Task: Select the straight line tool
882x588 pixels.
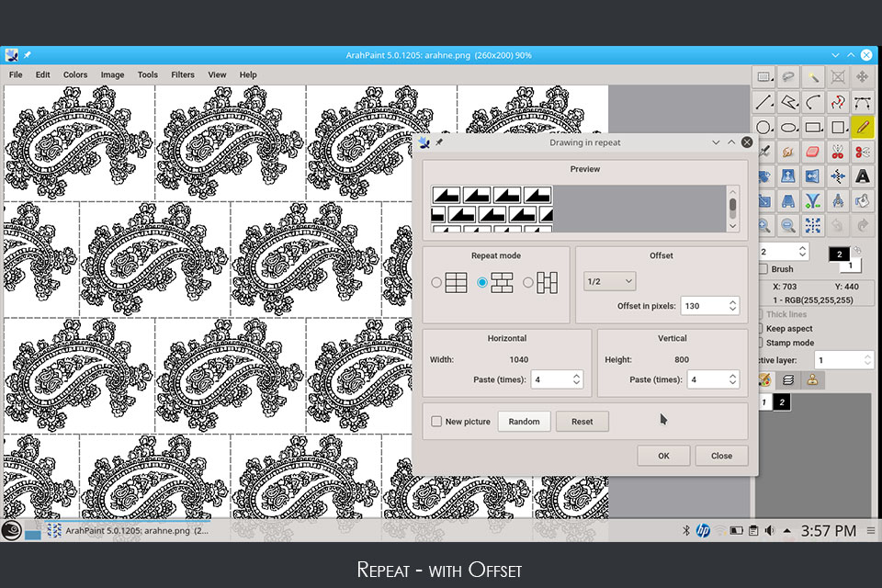Action: [763, 102]
